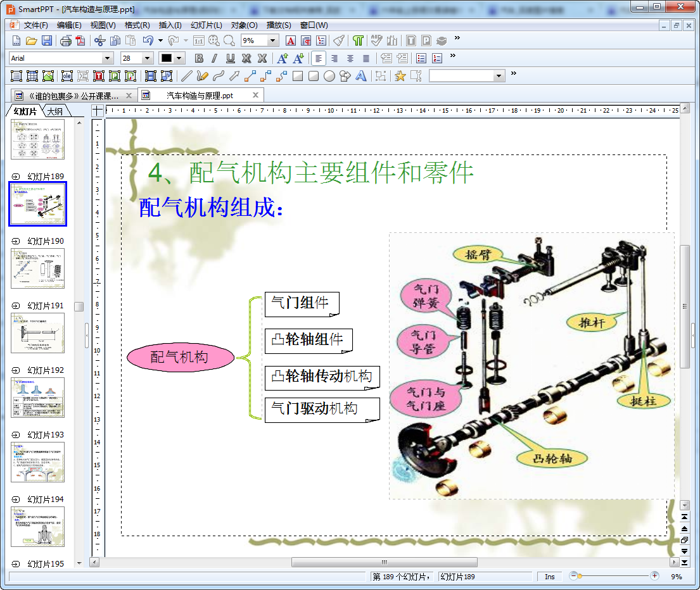The width and height of the screenshot is (700, 590).
Task: Increase font size with A-up icon
Action: tap(282, 58)
